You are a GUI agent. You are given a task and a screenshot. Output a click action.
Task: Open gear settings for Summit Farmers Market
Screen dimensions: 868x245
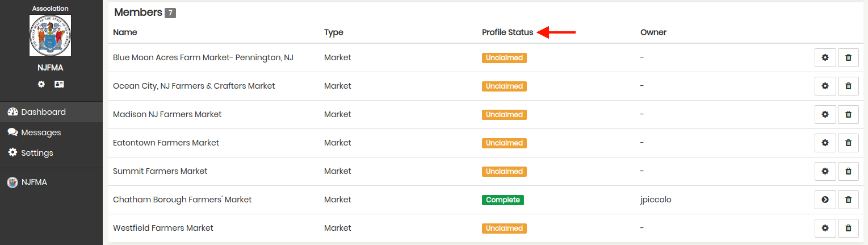click(x=825, y=171)
